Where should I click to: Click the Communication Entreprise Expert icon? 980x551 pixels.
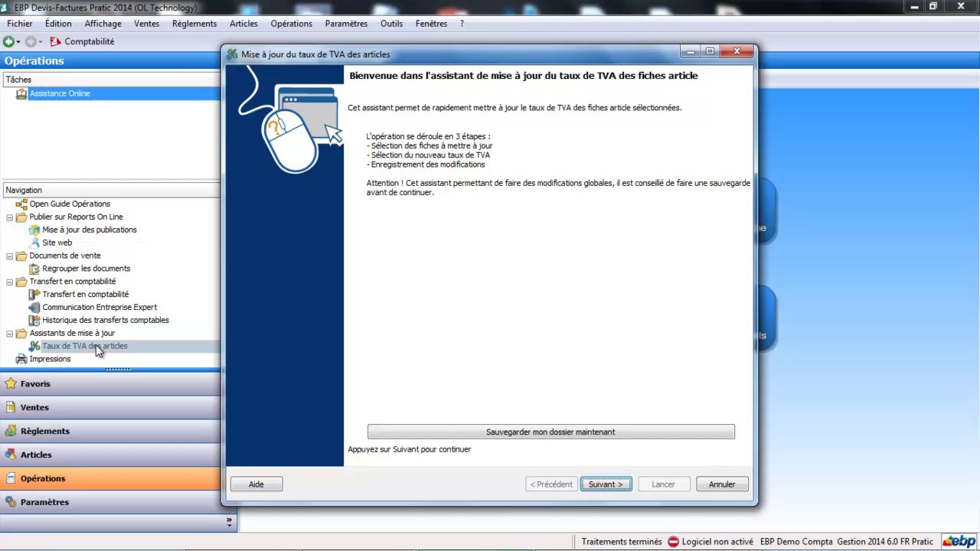coord(34,307)
